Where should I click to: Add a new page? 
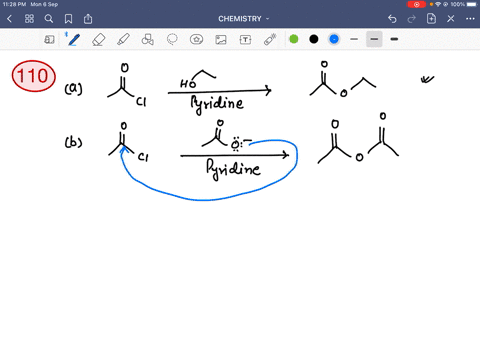(x=431, y=19)
